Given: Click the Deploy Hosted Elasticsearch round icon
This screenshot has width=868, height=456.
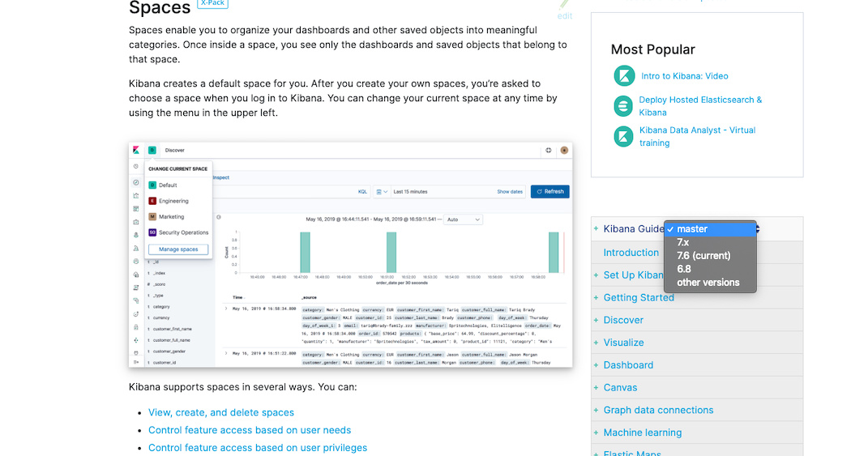Looking at the screenshot, I should (623, 106).
